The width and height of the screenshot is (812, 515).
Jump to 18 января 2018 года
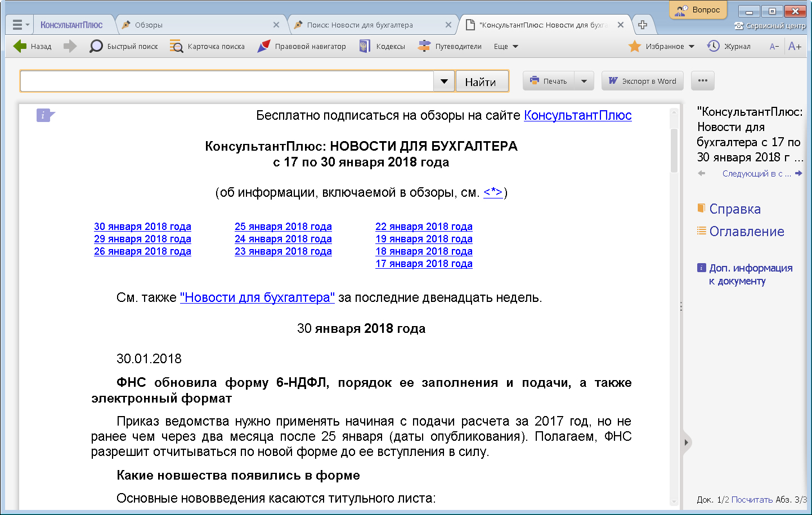coord(424,251)
